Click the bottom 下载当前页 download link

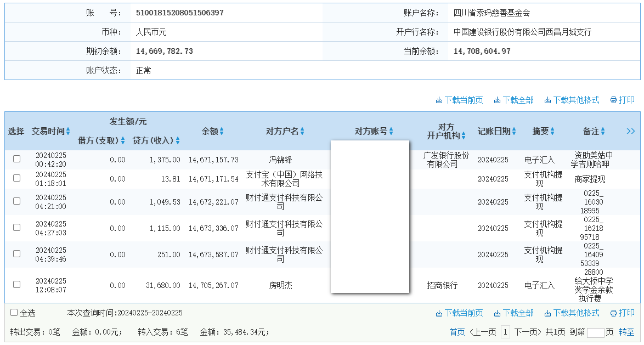(x=459, y=313)
